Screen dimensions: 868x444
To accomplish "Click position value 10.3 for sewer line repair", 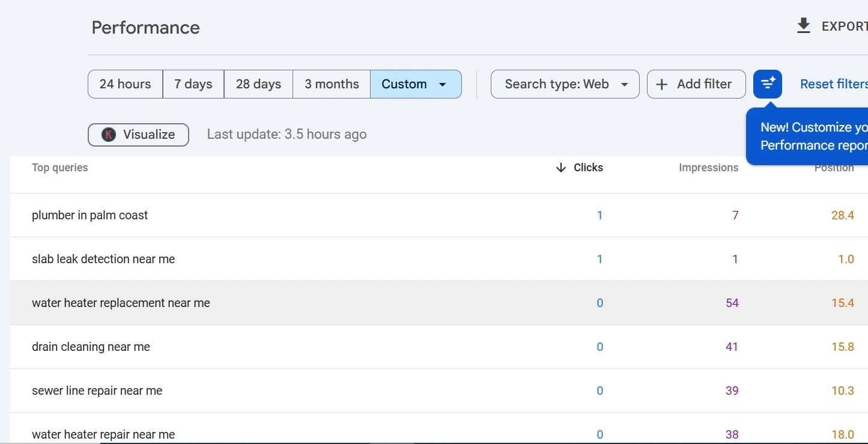I will point(843,391).
